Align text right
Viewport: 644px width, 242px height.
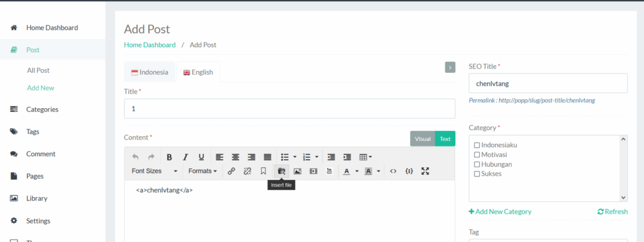252,157
